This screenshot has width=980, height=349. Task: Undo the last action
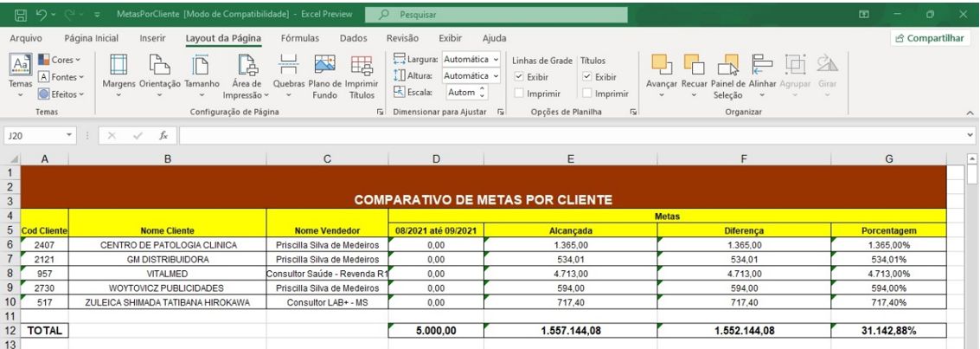tap(42, 14)
